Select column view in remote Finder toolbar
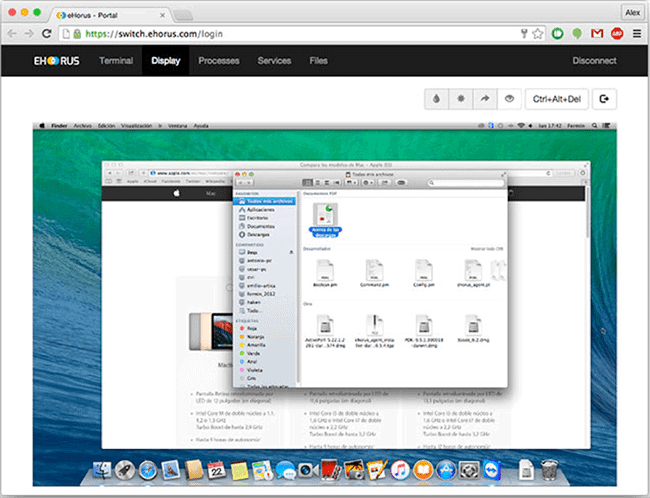650x498 pixels. coord(327,182)
